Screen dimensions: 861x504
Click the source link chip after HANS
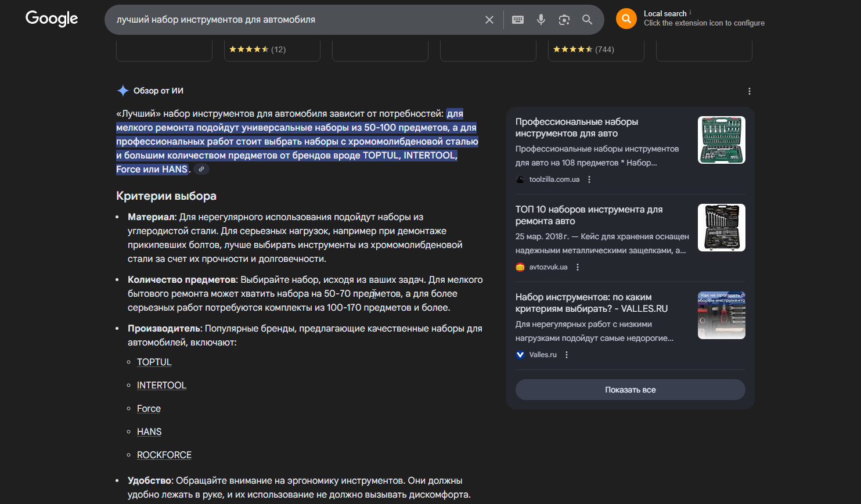point(201,170)
